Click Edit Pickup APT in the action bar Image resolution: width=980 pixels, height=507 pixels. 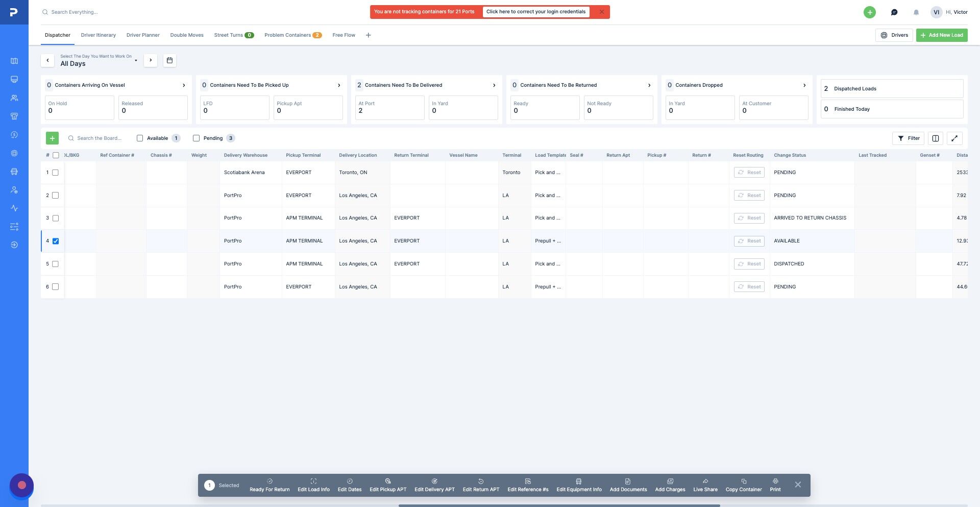(x=388, y=486)
